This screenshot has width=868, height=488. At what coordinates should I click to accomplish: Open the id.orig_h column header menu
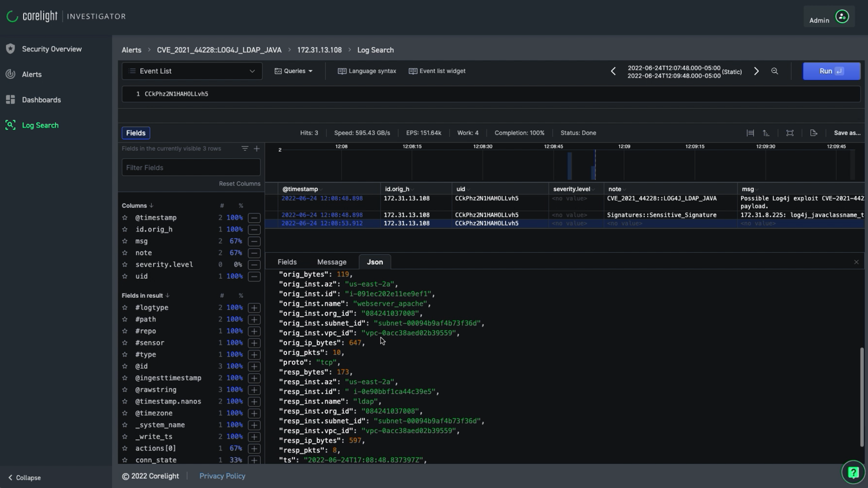412,190
